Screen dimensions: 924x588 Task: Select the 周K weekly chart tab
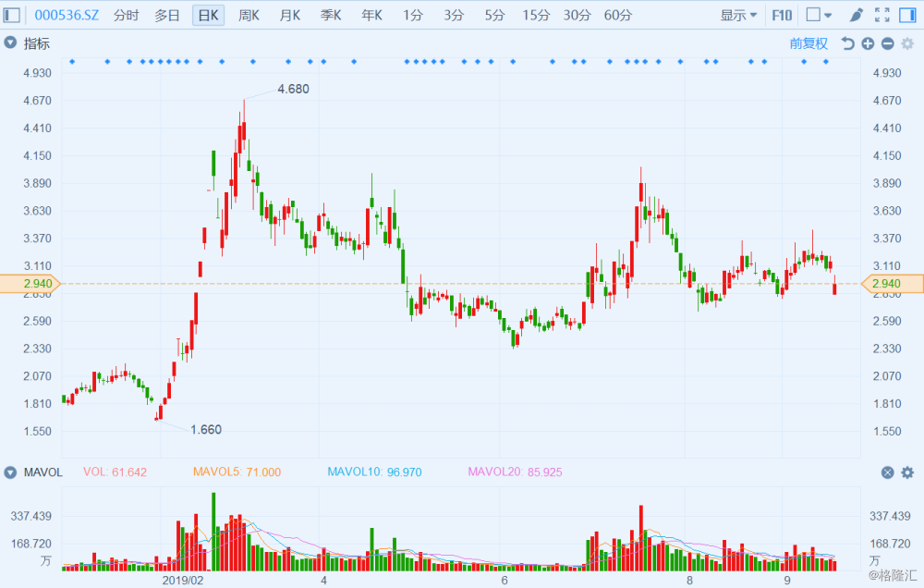tap(249, 15)
